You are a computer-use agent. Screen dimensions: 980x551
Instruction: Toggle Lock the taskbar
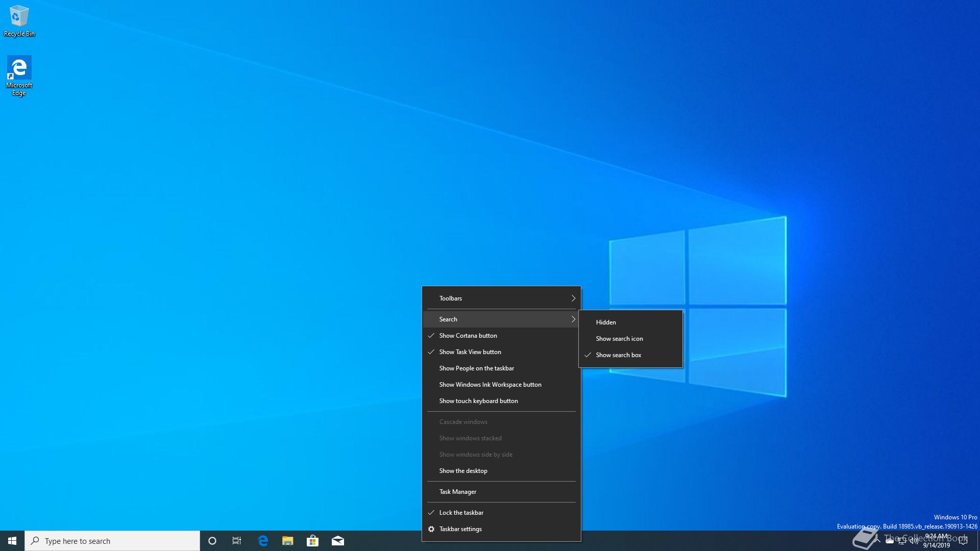coord(502,513)
